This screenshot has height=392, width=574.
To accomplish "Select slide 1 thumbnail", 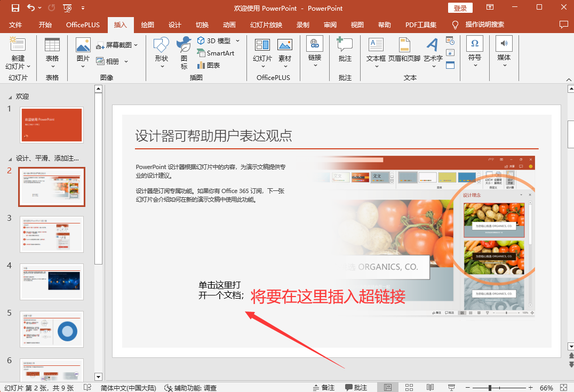I will [x=52, y=125].
